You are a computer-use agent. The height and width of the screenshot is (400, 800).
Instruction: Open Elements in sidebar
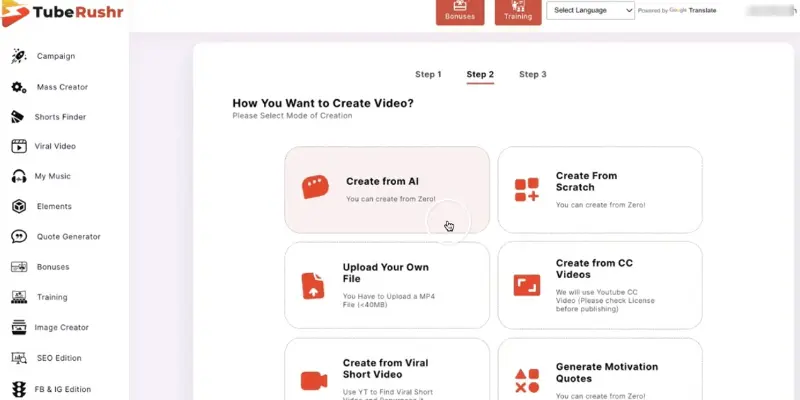(x=54, y=207)
